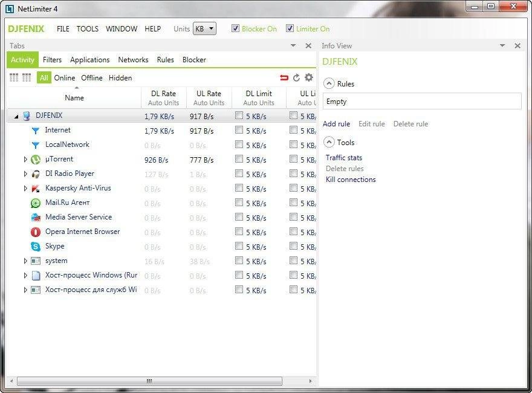Click the system process icon
The width and height of the screenshot is (532, 393).
[x=36, y=261]
